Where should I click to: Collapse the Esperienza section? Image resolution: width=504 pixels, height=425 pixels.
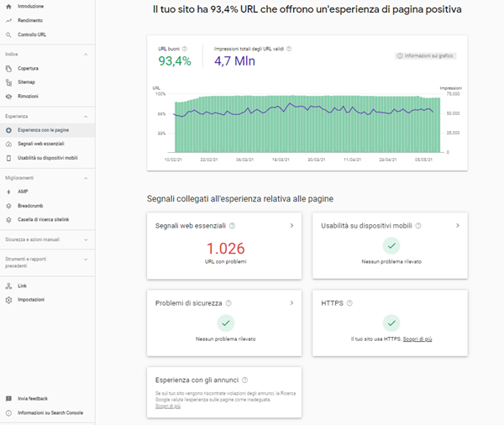click(86, 117)
